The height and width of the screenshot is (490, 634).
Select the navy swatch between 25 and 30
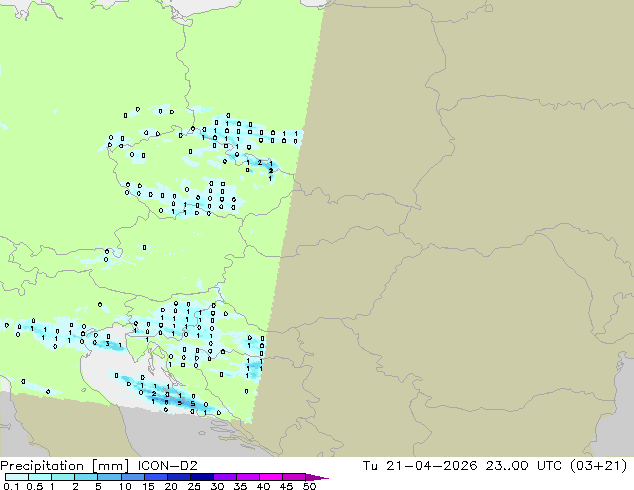[202, 477]
